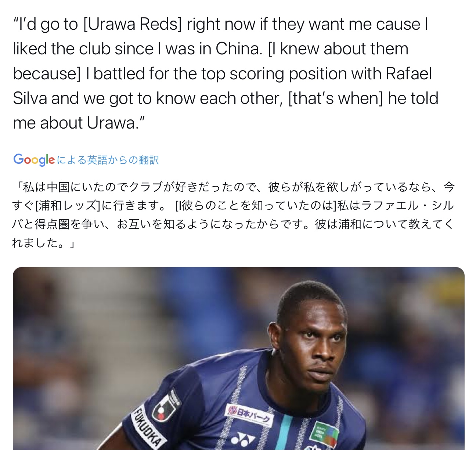This screenshot has height=450, width=476.
Task: Click the word "中国" in the Japanese translation
Action: [58, 187]
